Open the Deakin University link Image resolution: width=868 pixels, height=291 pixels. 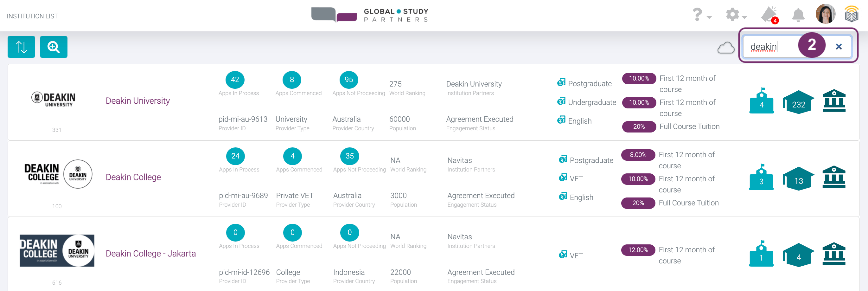click(137, 101)
